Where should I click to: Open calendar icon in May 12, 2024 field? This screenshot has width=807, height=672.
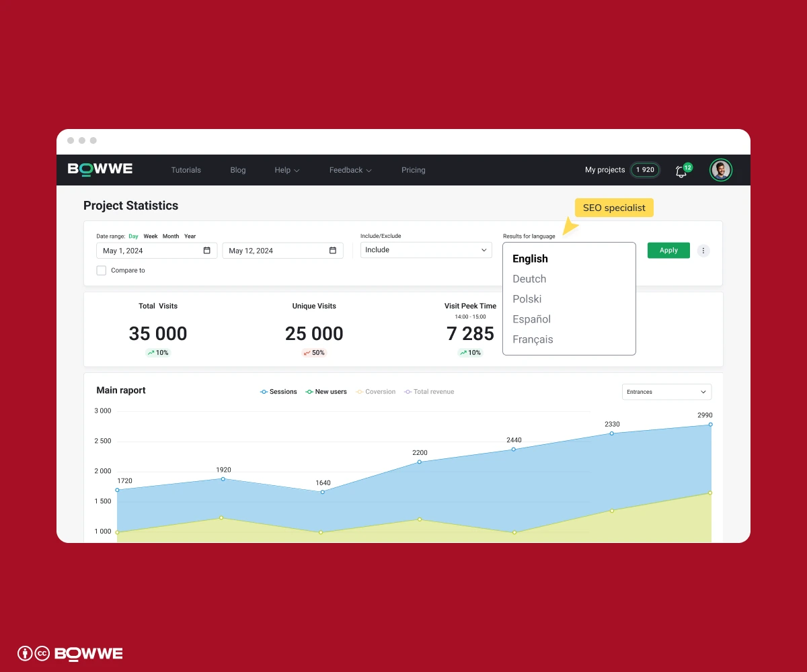pos(332,251)
